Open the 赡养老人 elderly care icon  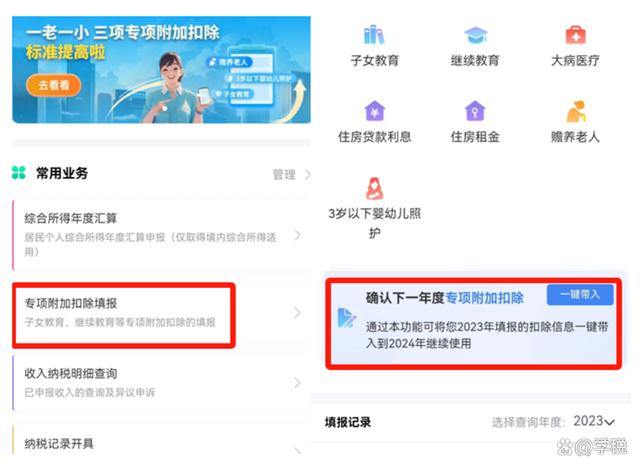pos(576,111)
